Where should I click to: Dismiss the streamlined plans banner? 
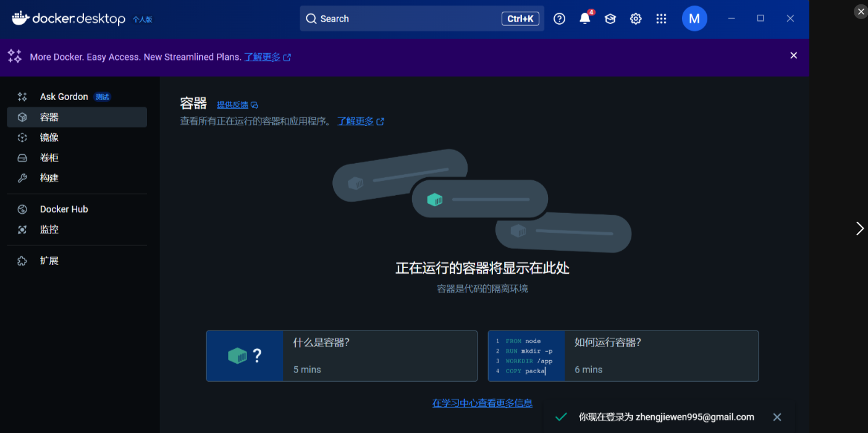794,56
